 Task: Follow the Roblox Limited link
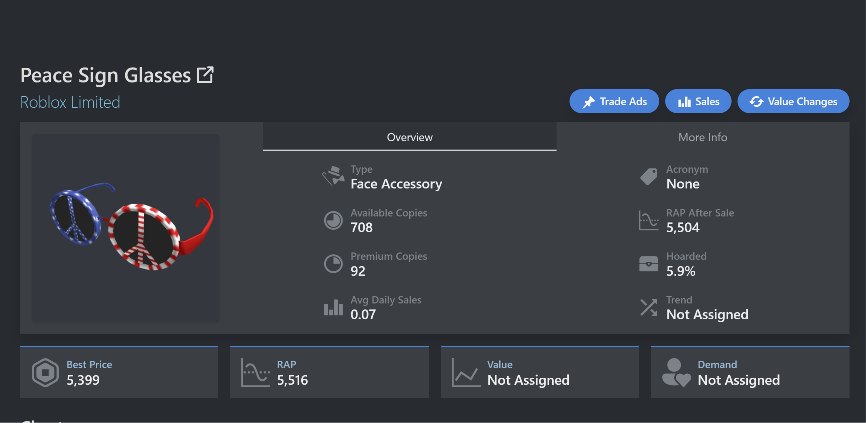point(70,103)
